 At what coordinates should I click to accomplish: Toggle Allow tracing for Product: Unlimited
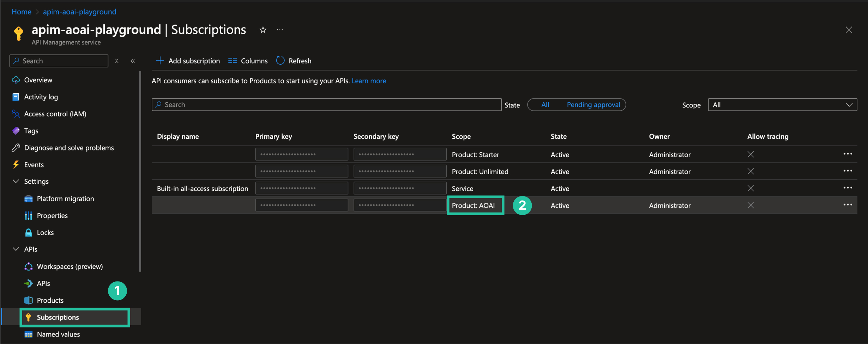(x=751, y=171)
